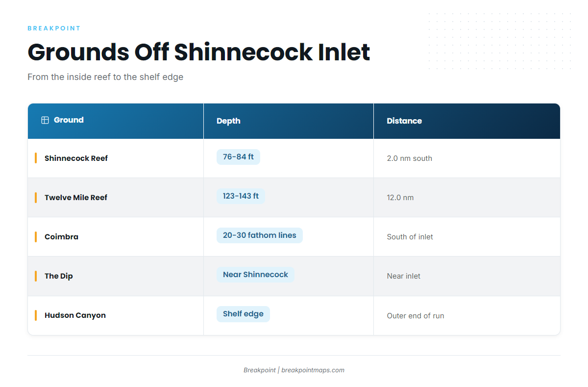Click the Near Shinnecock depth badge

[x=255, y=275]
